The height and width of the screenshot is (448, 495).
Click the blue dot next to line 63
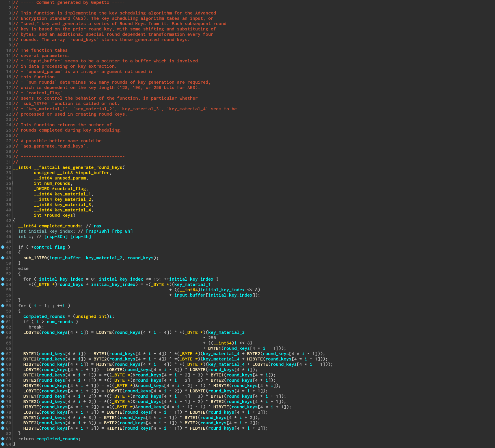(3, 332)
